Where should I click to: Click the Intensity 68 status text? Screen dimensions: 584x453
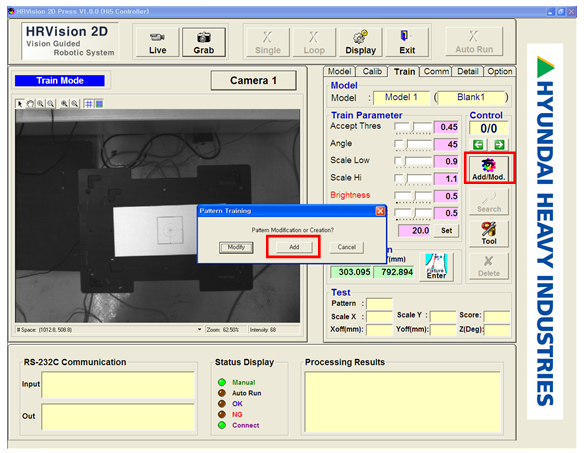(x=263, y=330)
